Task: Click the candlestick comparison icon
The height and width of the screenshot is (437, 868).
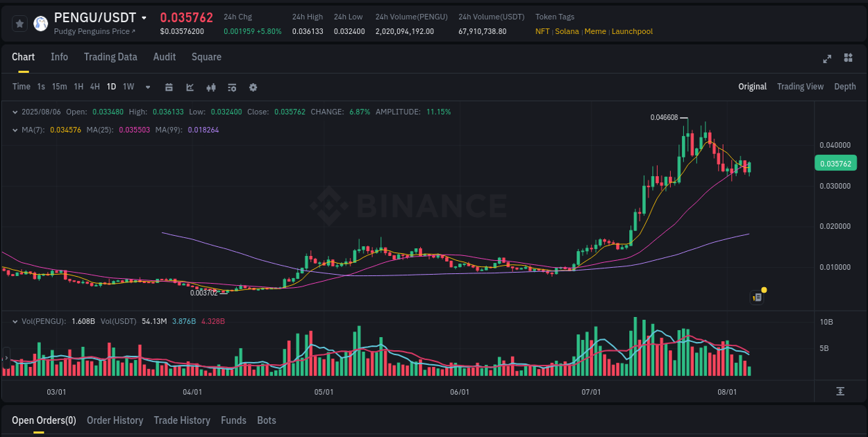Action: [x=210, y=87]
